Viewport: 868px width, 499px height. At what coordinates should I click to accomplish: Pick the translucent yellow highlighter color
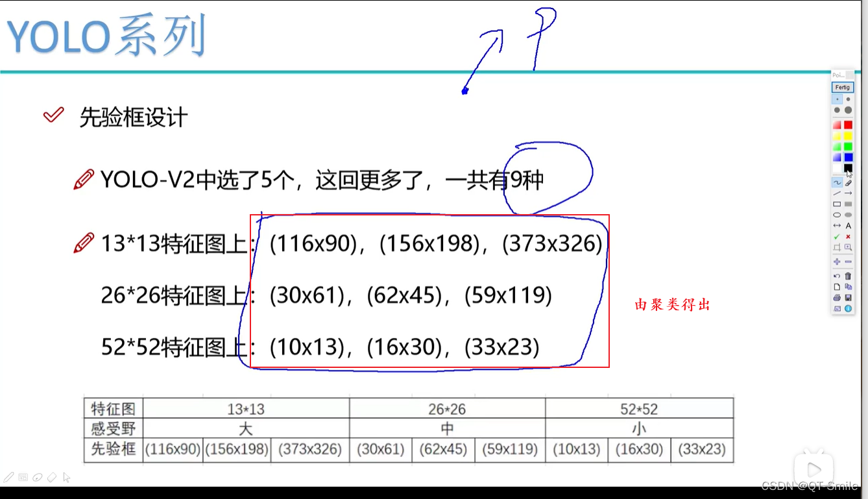tap(837, 136)
